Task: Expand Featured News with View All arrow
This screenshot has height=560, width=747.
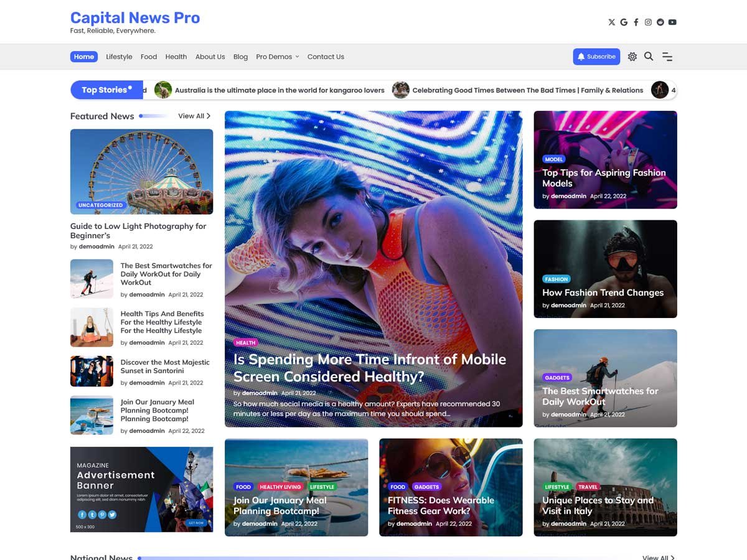Action: (194, 116)
